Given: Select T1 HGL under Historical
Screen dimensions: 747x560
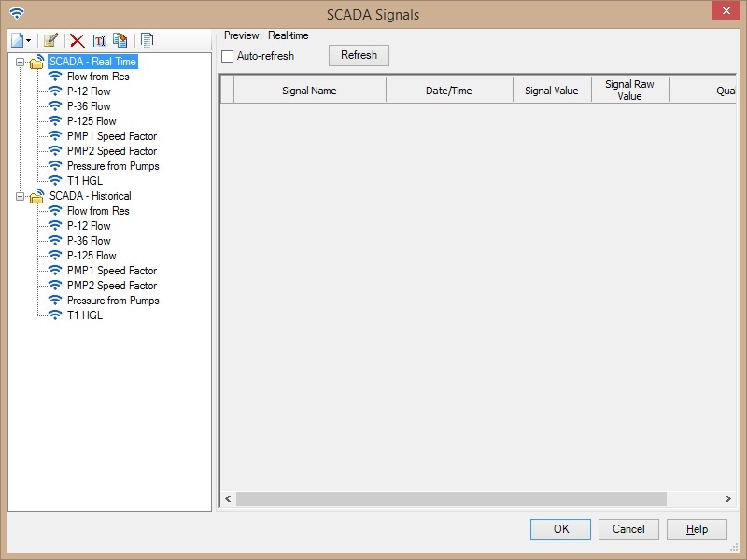Looking at the screenshot, I should (85, 315).
